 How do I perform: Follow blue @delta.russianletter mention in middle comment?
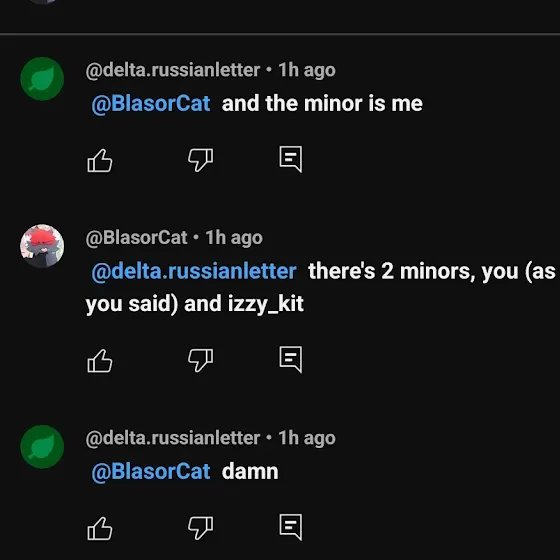click(x=194, y=272)
